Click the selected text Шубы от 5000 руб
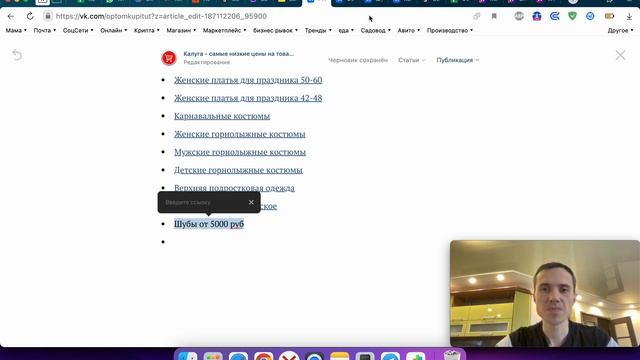 coord(209,224)
